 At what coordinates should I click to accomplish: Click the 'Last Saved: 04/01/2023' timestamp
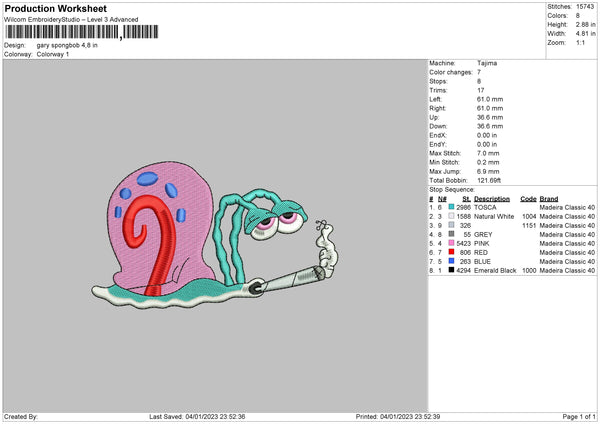[197, 416]
